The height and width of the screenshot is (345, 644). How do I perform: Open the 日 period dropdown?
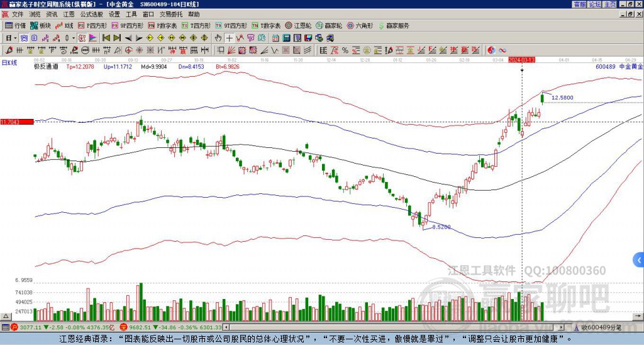pos(11,38)
